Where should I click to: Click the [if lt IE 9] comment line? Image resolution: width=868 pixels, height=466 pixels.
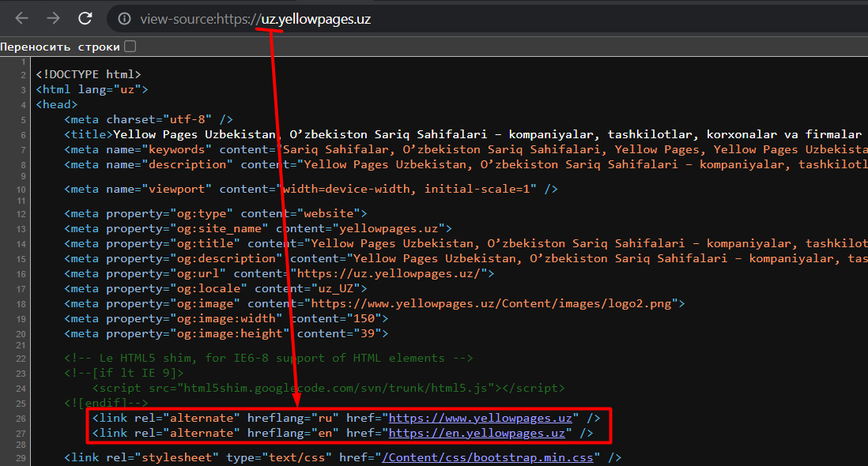point(123,373)
